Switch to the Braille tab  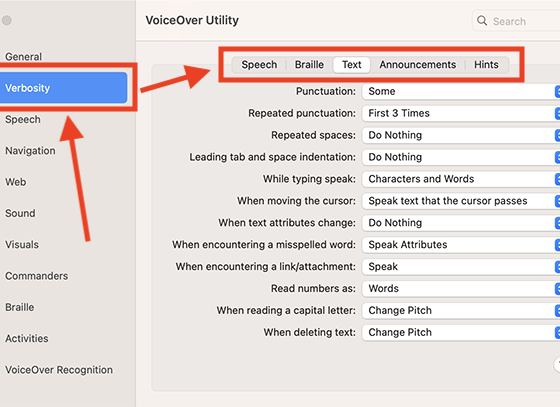pos(309,65)
